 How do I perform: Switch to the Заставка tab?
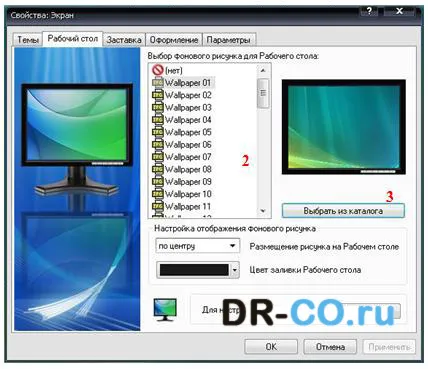pyautogui.click(x=124, y=40)
